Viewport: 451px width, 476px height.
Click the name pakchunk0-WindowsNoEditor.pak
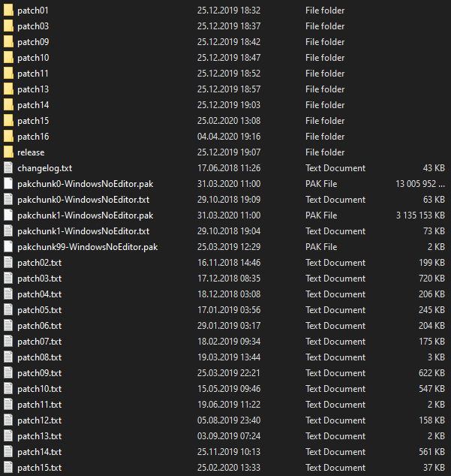point(86,184)
